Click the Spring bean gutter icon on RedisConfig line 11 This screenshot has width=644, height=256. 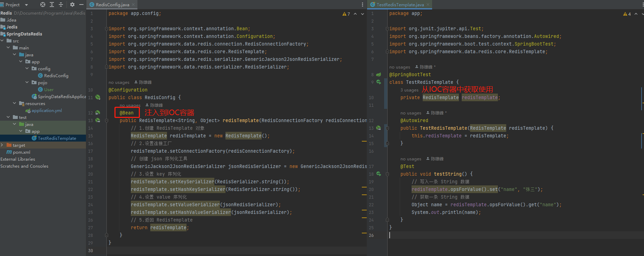click(x=98, y=97)
